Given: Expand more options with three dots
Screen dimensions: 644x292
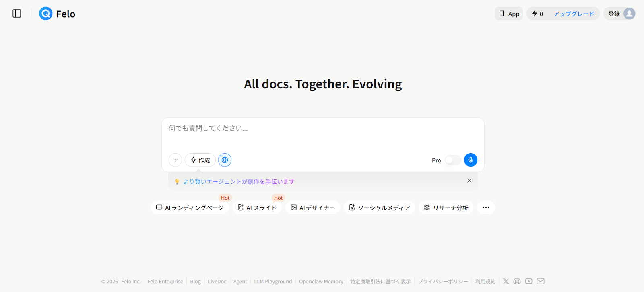Looking at the screenshot, I should coord(486,208).
